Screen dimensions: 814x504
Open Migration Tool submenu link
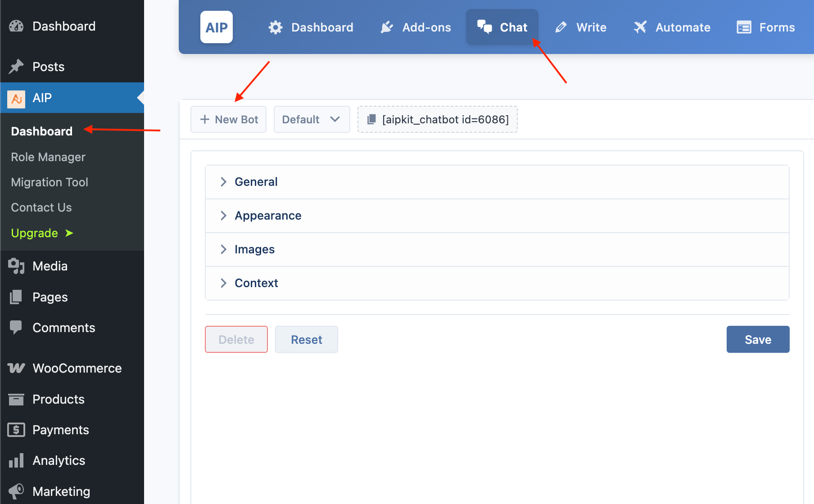(50, 182)
